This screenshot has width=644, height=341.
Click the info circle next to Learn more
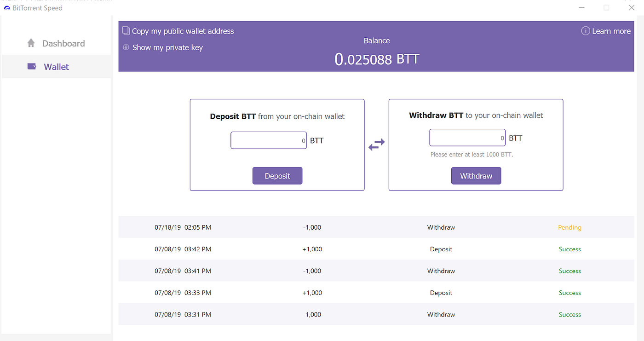(x=586, y=31)
